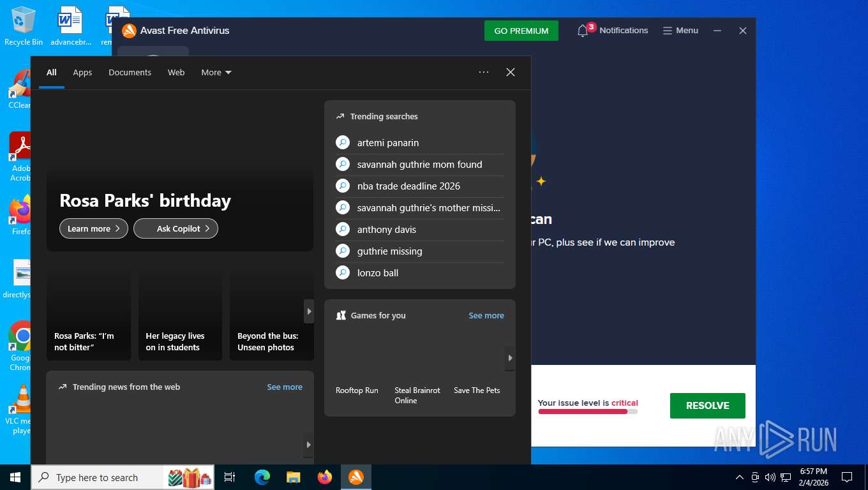Open Recycle Bin desktop icon

[24, 27]
